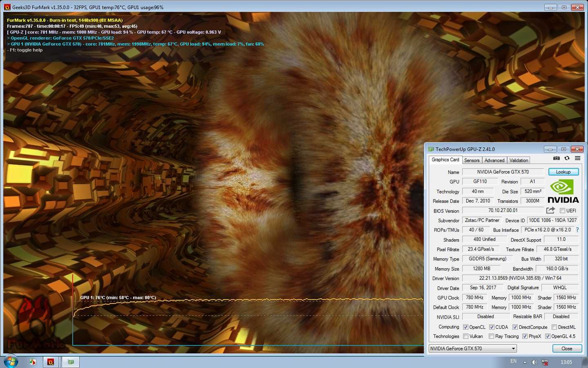Click the Digital Signature value WHQL
588x368 pixels.
[x=560, y=288]
